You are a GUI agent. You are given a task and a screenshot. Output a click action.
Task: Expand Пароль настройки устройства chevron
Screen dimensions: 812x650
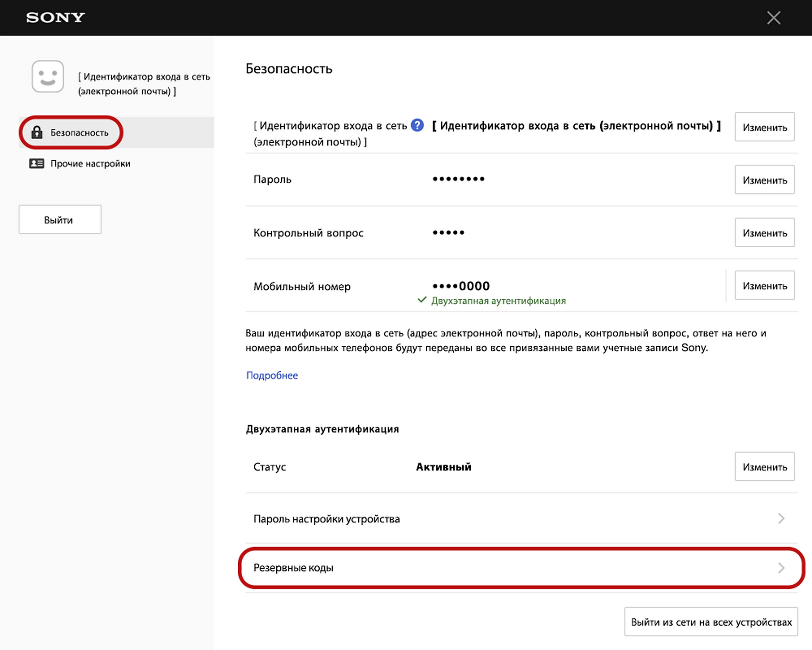(781, 518)
